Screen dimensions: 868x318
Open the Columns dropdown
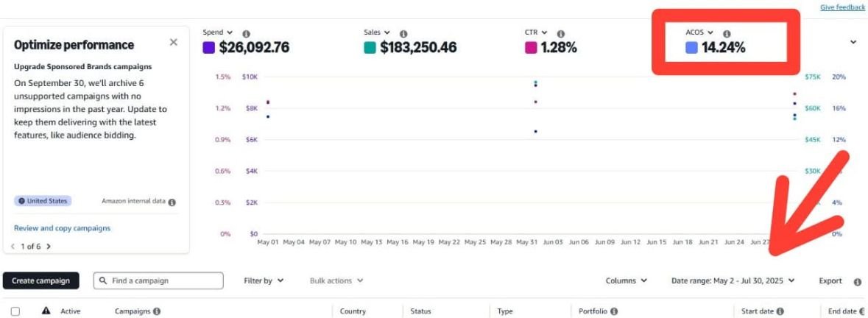click(627, 280)
